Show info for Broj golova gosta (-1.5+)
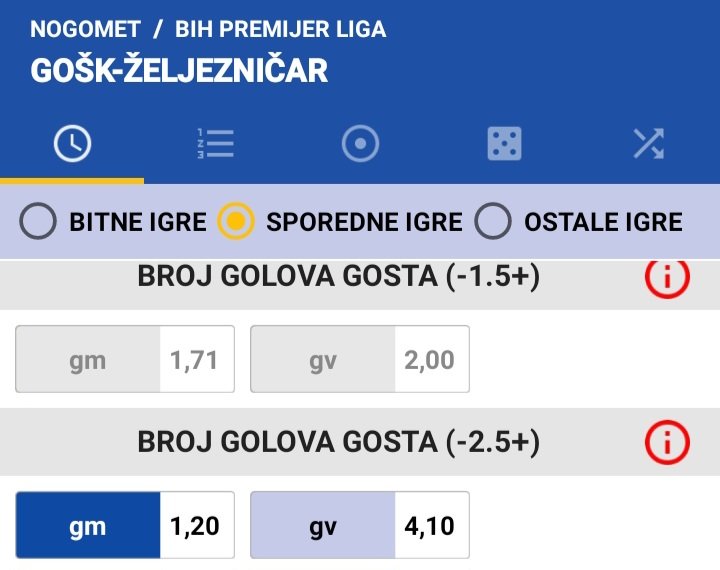The width and height of the screenshot is (720, 570). coord(667,277)
